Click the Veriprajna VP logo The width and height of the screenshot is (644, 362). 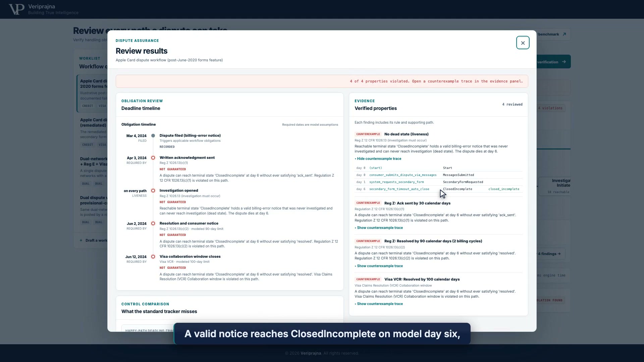coord(16,9)
